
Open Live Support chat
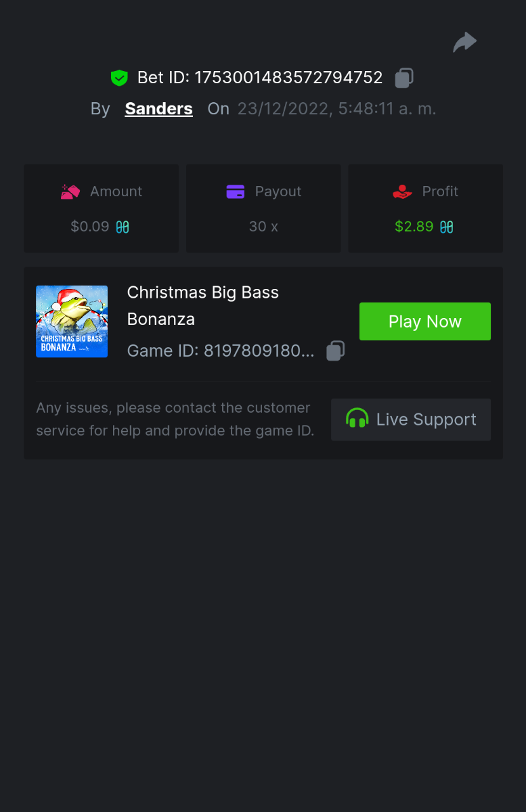point(411,420)
